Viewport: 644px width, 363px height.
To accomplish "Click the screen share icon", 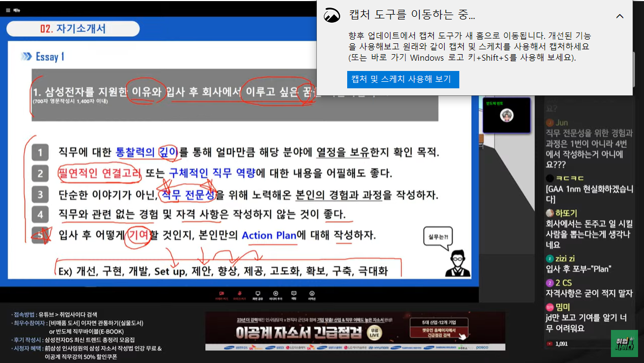I will pos(258,294).
